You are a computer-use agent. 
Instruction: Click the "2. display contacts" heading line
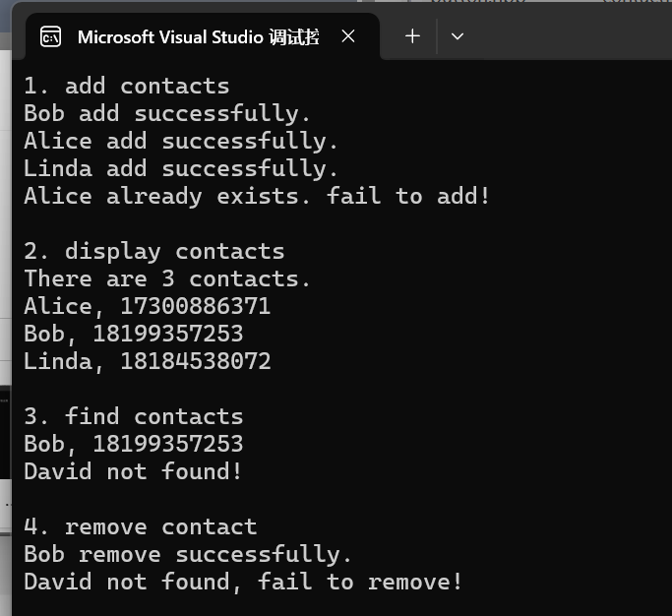[x=153, y=252]
